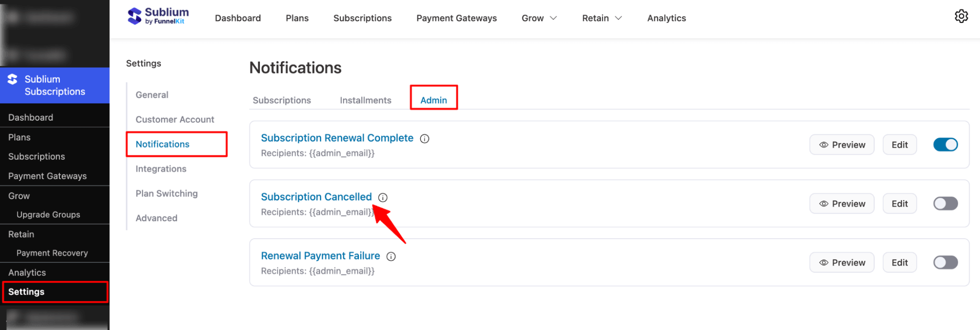
Task: Click the Sublium by FunnelKit logo
Action: tap(158, 16)
